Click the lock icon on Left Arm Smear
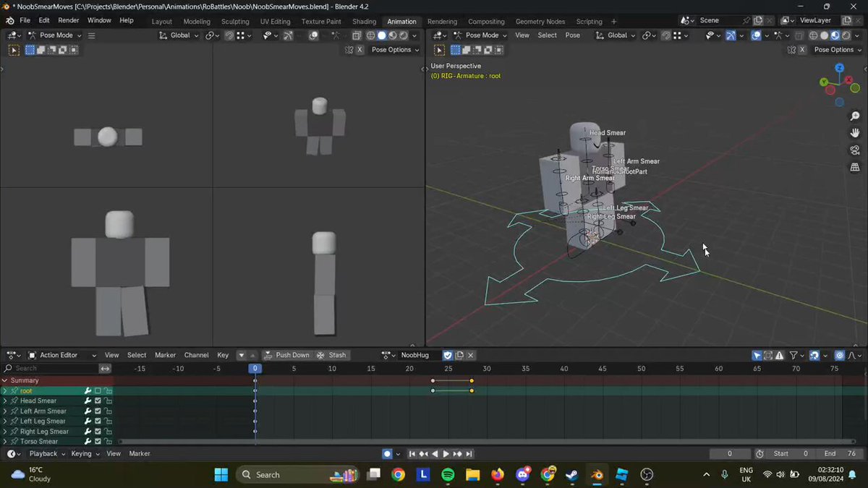The height and width of the screenshot is (488, 868). tap(108, 411)
